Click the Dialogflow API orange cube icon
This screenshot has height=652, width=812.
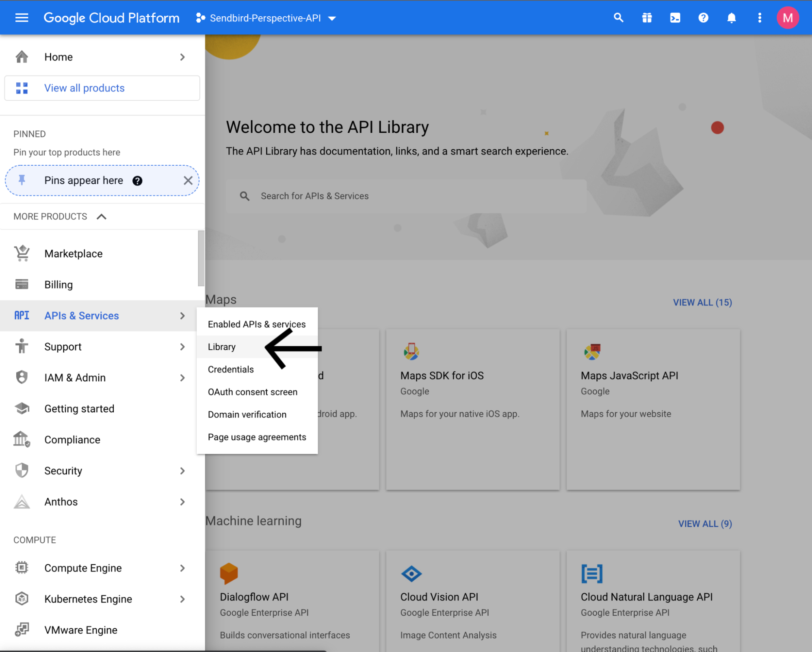229,573
